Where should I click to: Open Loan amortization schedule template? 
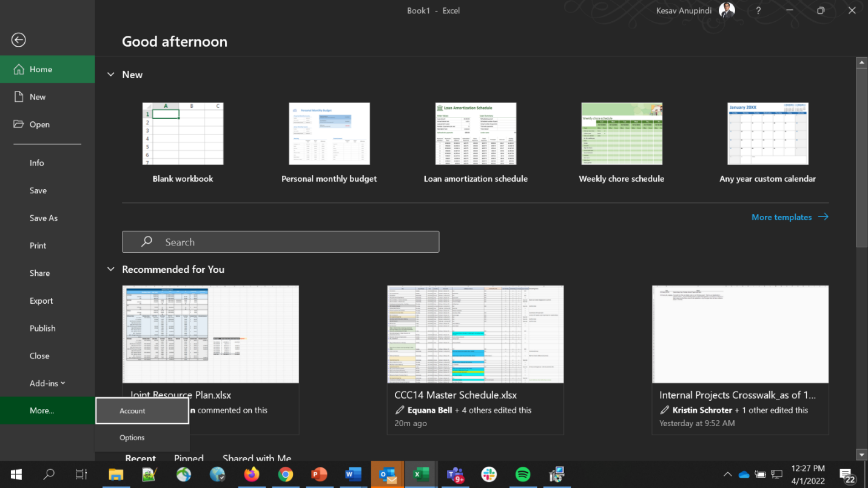[x=476, y=143]
